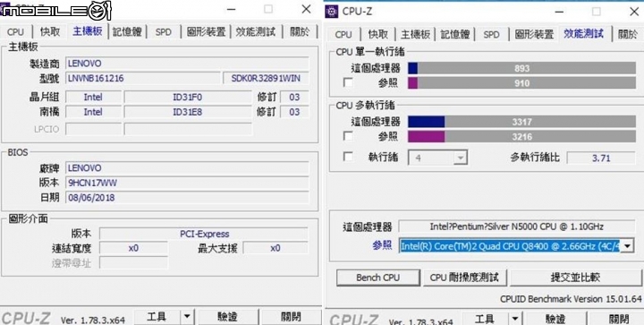
Task: Click the 工具 button in right window
Action: [x=486, y=319]
